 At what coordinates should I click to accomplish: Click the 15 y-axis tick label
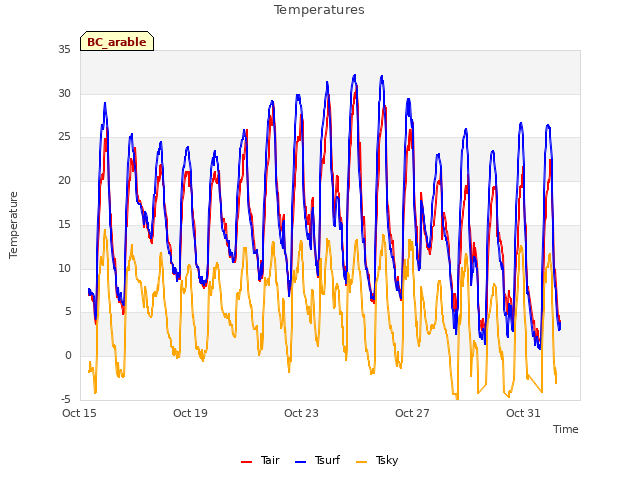point(64,224)
